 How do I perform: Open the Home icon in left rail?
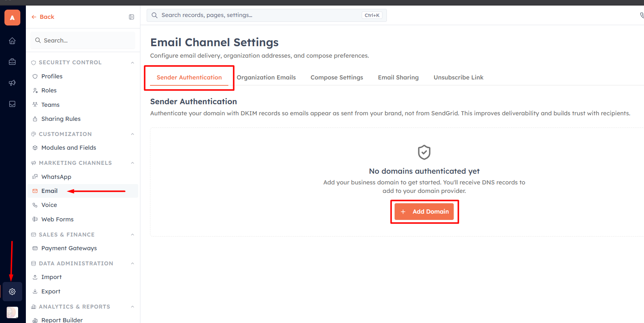click(x=12, y=41)
